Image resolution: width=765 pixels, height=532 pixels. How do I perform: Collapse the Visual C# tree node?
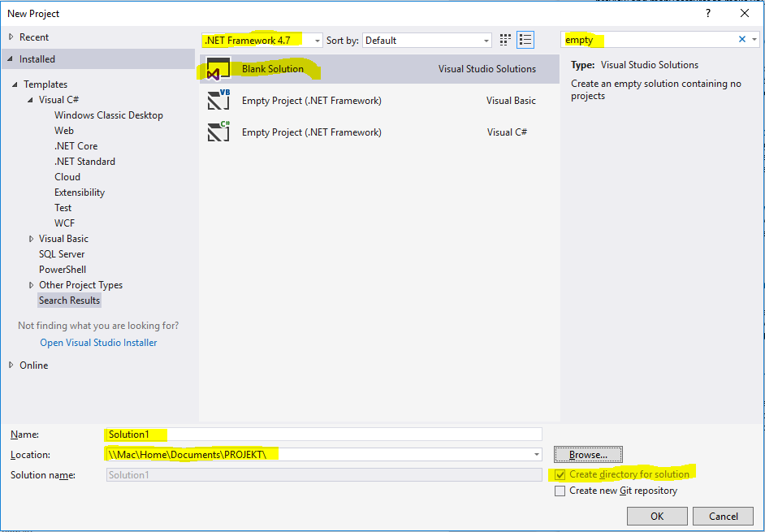pyautogui.click(x=30, y=100)
